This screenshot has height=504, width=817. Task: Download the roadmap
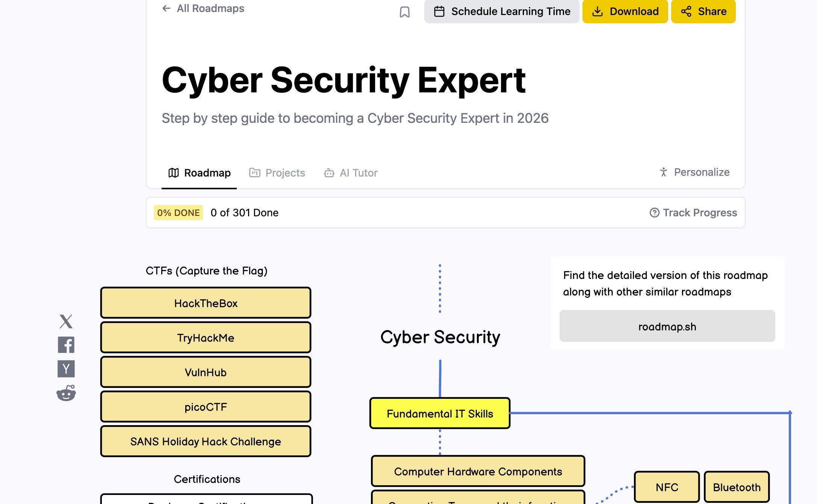click(x=625, y=11)
